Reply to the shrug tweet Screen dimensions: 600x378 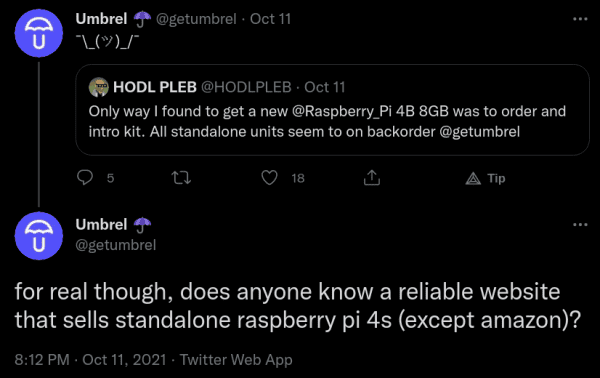(85, 178)
